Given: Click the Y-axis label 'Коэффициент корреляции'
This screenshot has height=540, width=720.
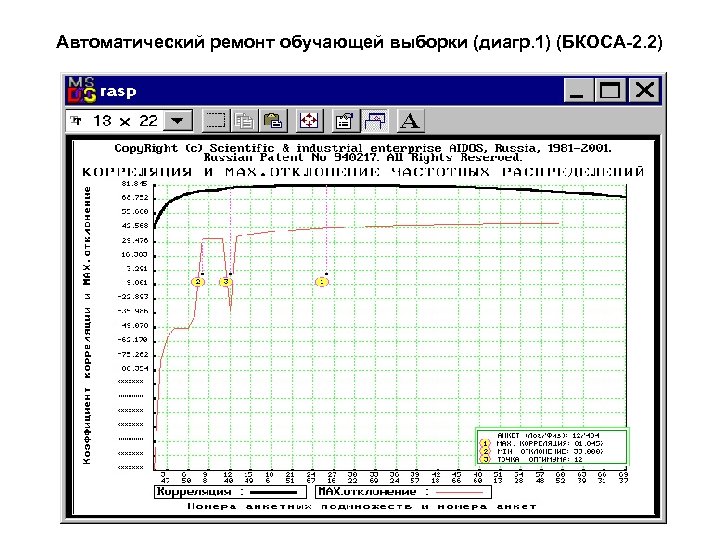Looking at the screenshot, I should (x=87, y=388).
